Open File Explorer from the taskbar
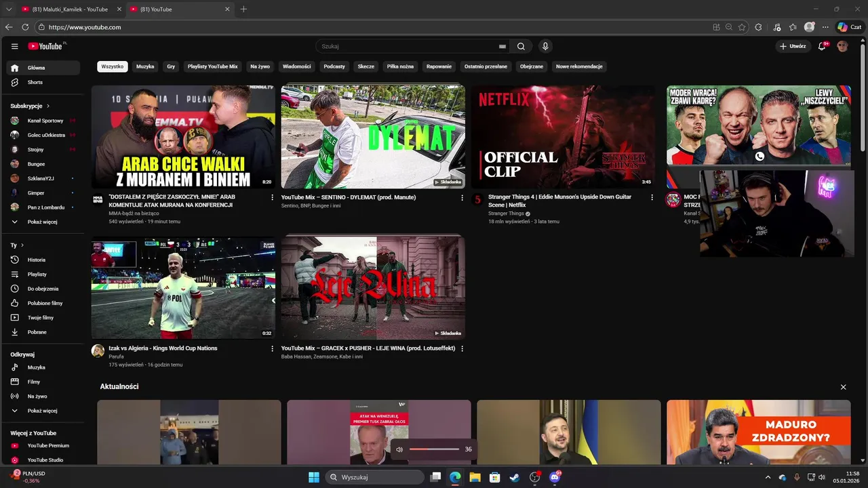The width and height of the screenshot is (868, 488). 475,477
